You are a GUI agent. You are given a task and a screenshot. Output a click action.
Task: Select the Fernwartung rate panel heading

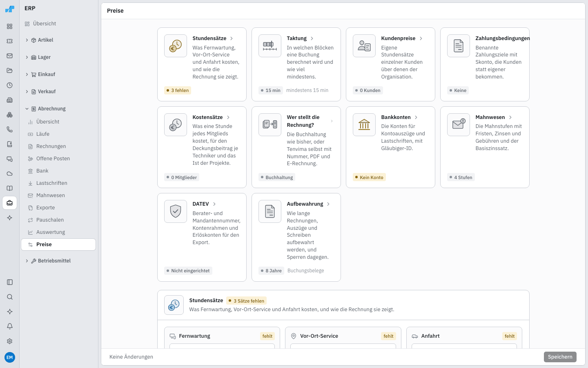(x=194, y=336)
